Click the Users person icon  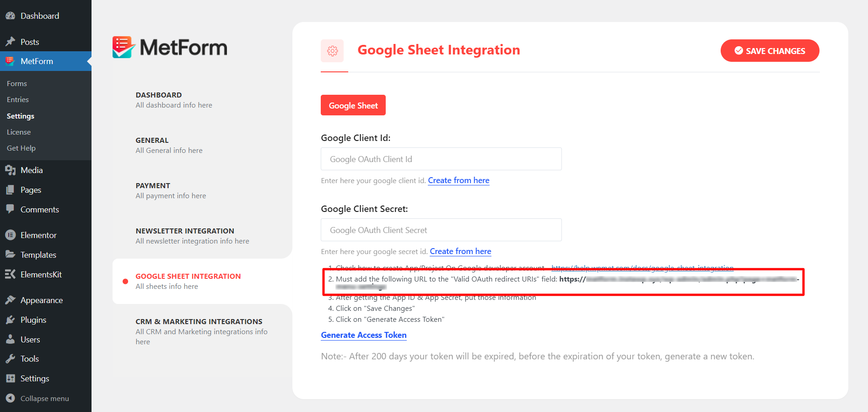coord(10,339)
